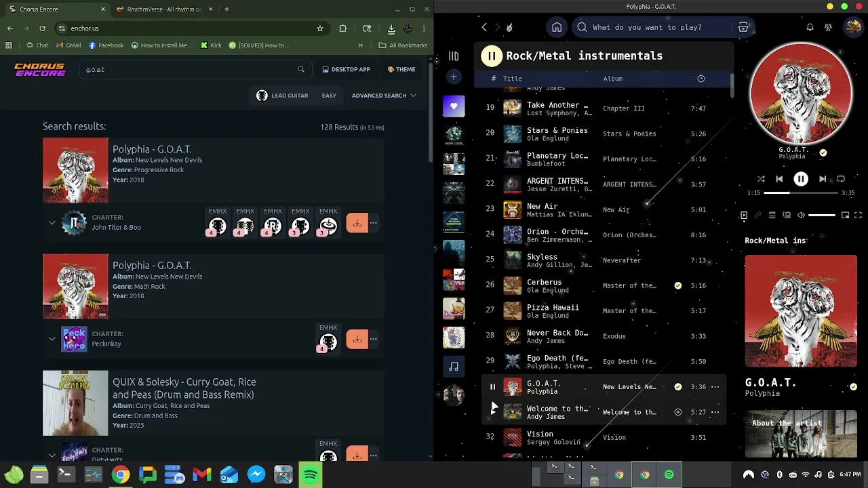Open Chrome downloads from the toolbar
The height and width of the screenshot is (488, 868).
pyautogui.click(x=391, y=28)
